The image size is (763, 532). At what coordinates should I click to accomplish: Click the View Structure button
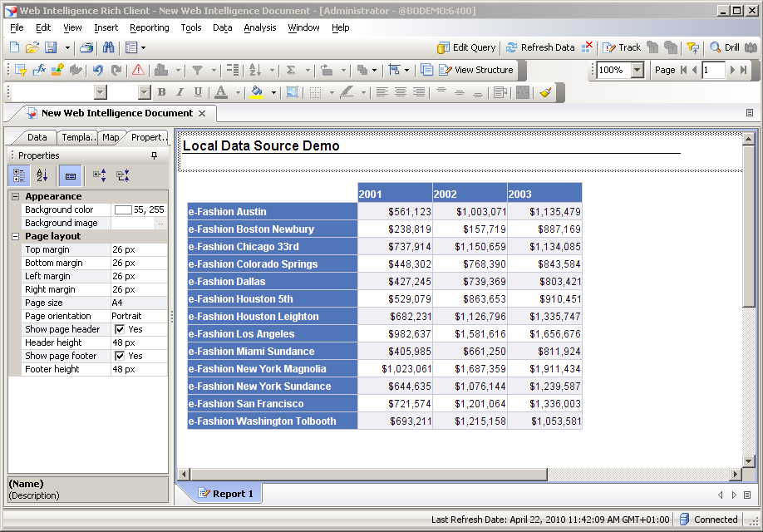tap(476, 70)
